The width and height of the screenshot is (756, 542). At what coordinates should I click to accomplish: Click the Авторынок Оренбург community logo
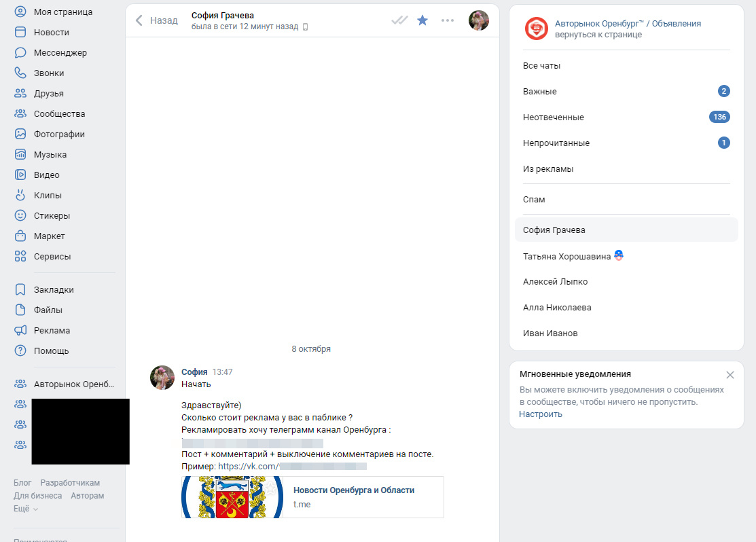536,29
